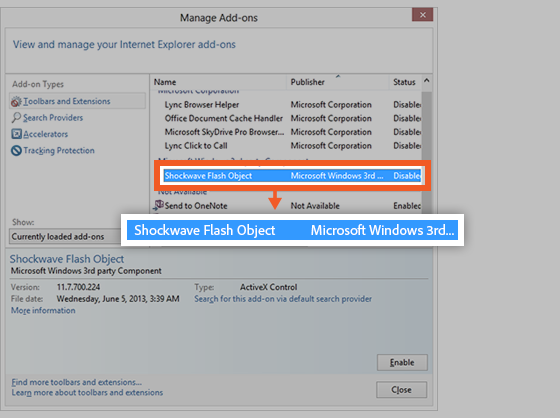Click the Accelerators icon
The width and height of the screenshot is (560, 418).
pyautogui.click(x=16, y=134)
